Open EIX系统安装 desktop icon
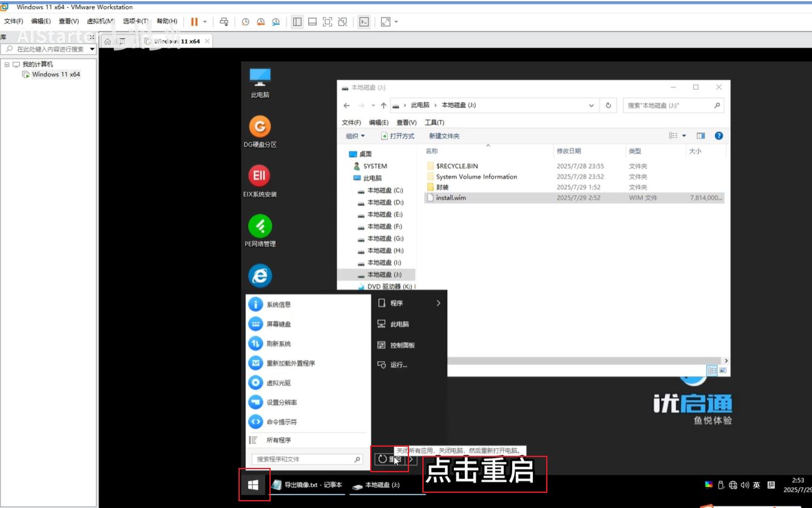The image size is (812, 508). (x=260, y=176)
